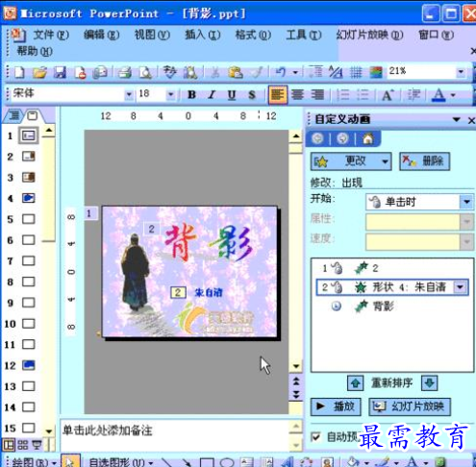The height and width of the screenshot is (467, 476).
Task: Click the notes area to add notes
Action: (x=175, y=435)
